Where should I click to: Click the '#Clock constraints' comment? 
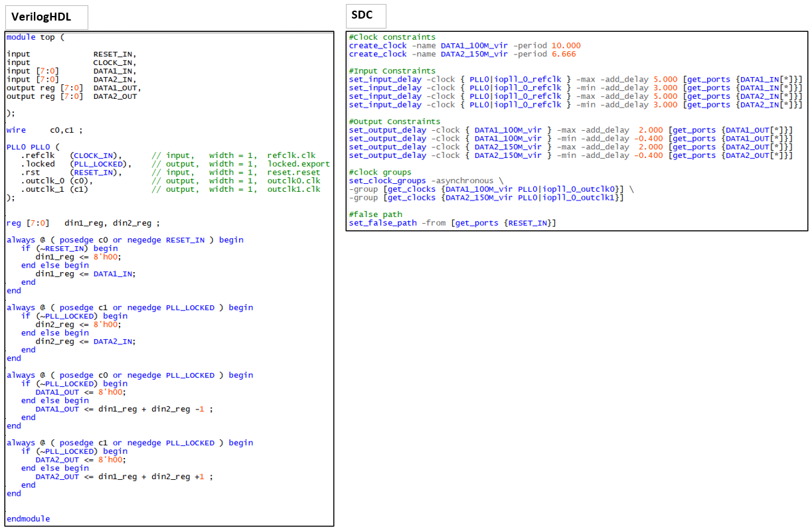pos(392,37)
